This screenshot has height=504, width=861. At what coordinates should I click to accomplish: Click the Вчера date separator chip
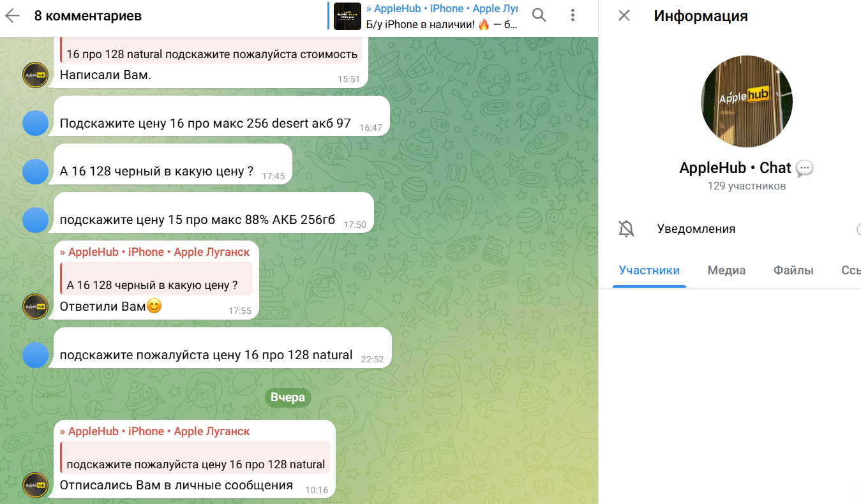pyautogui.click(x=288, y=397)
